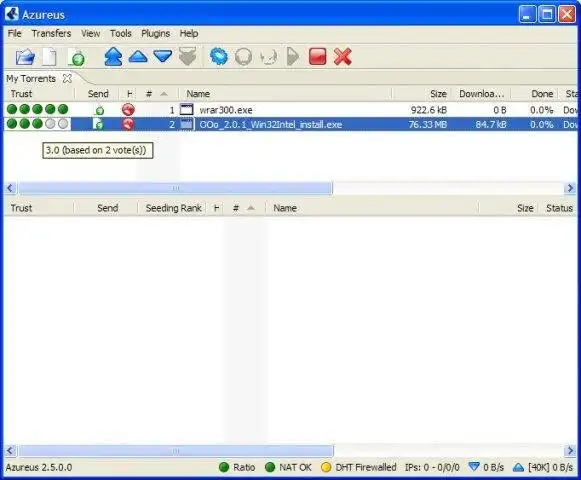Screen dimensions: 581x480
Task: Close the My Torrents tab with its X
Action: 67,79
